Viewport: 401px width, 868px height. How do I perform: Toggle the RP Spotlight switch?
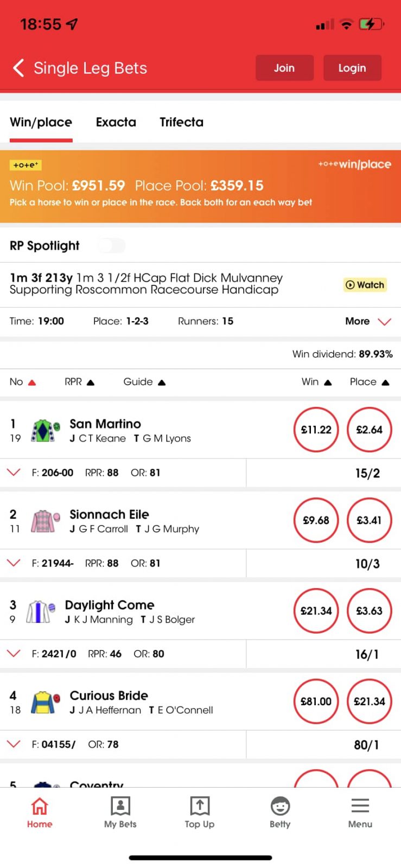click(111, 246)
